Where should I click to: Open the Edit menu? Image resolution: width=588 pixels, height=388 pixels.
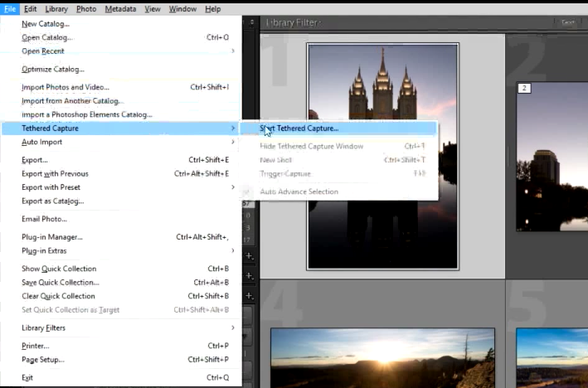pos(30,9)
